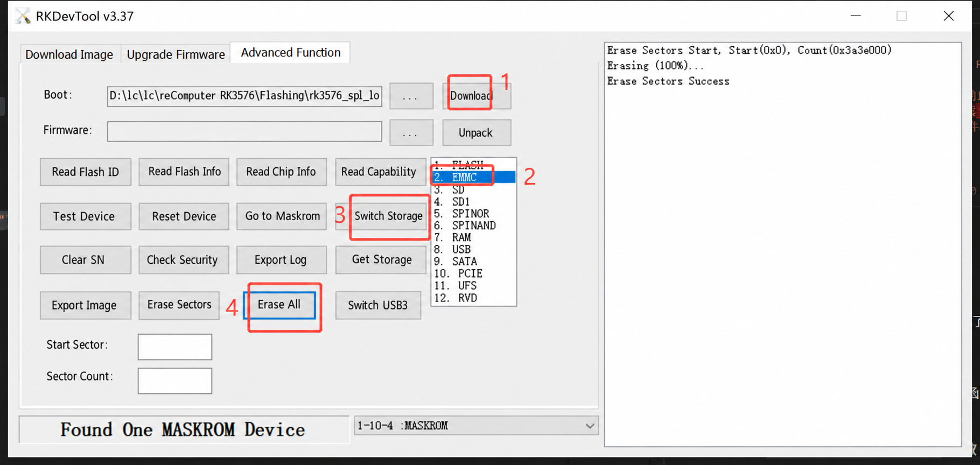Image resolution: width=980 pixels, height=465 pixels.
Task: Select SPINOR in the storage list
Action: (473, 214)
